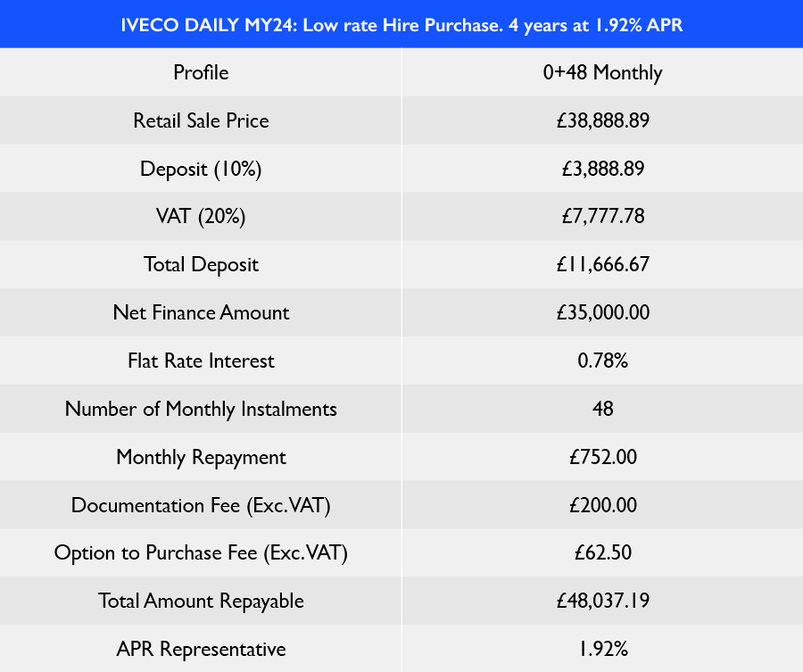Select the Deposit (10%) label
The width and height of the screenshot is (803, 672).
pyautogui.click(x=201, y=169)
